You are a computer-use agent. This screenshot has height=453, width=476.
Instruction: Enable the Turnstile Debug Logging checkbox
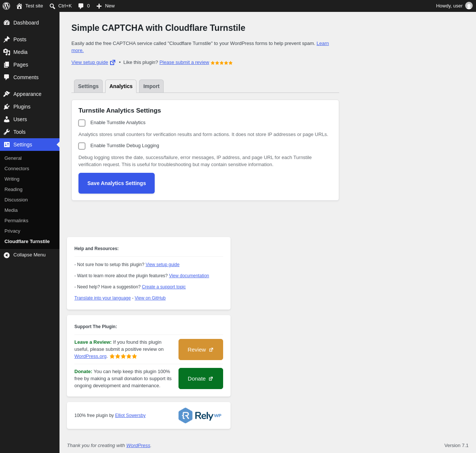pos(82,146)
